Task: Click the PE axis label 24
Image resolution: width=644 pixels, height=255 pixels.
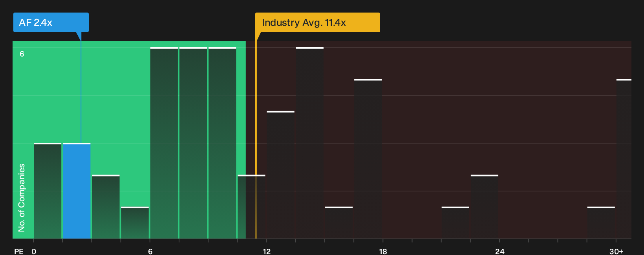Action: pyautogui.click(x=499, y=251)
